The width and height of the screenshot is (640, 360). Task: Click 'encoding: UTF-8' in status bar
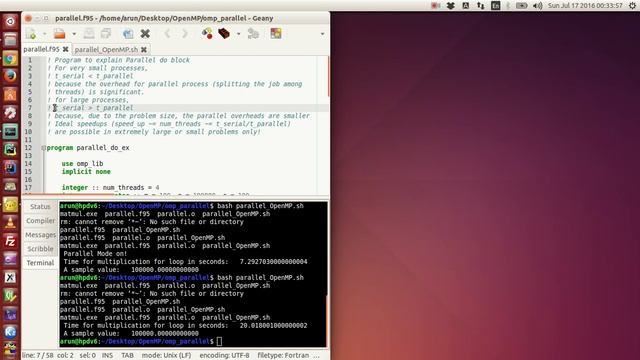pos(224,356)
